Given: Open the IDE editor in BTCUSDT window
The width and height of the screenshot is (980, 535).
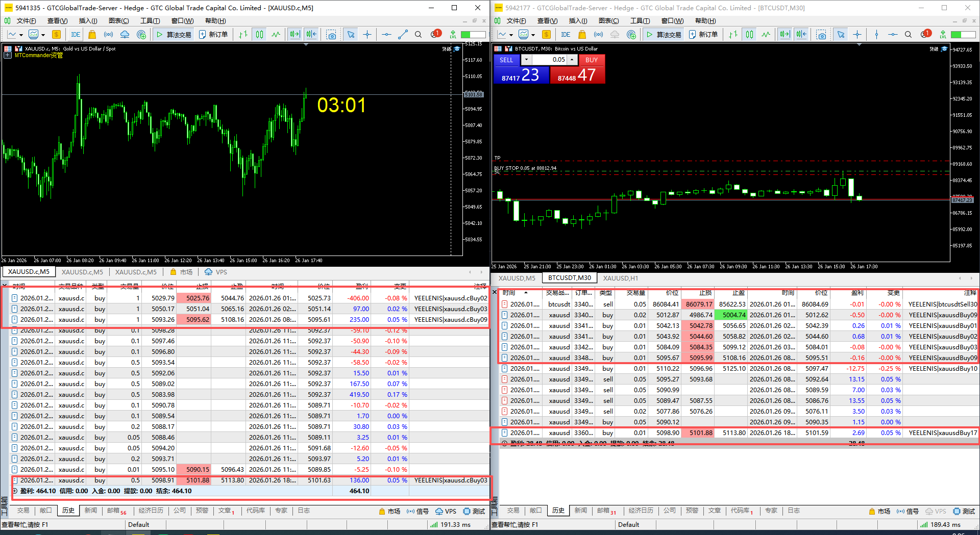Looking at the screenshot, I should pyautogui.click(x=566, y=35).
